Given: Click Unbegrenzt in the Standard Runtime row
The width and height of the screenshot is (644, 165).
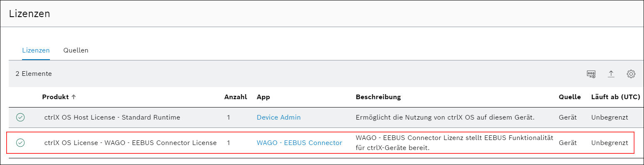Looking at the screenshot, I should pyautogui.click(x=609, y=117).
